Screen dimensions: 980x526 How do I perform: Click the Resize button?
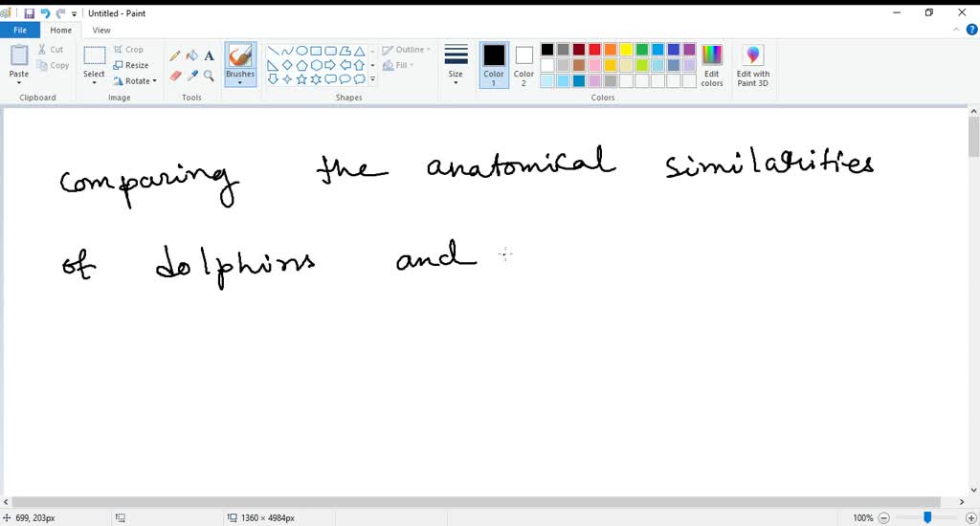131,65
